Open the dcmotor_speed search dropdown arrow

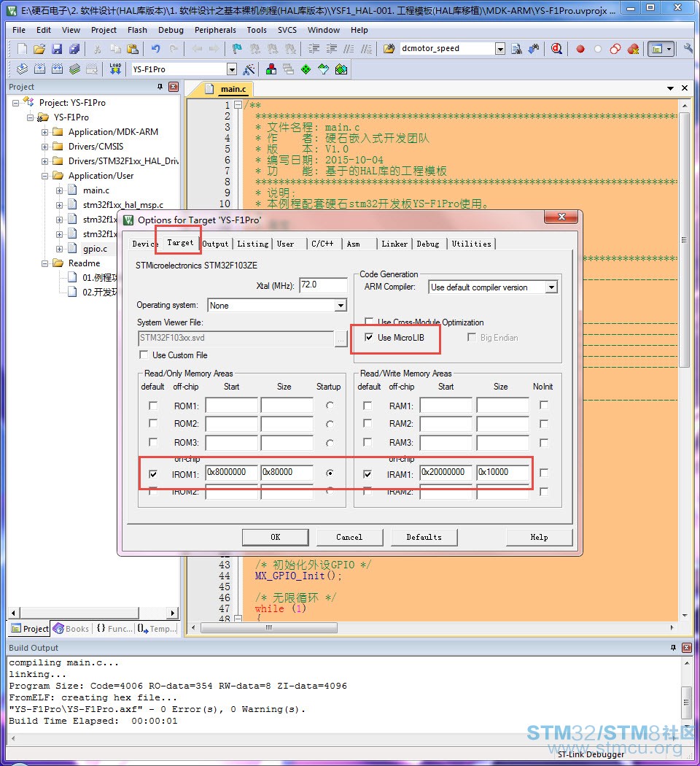500,48
